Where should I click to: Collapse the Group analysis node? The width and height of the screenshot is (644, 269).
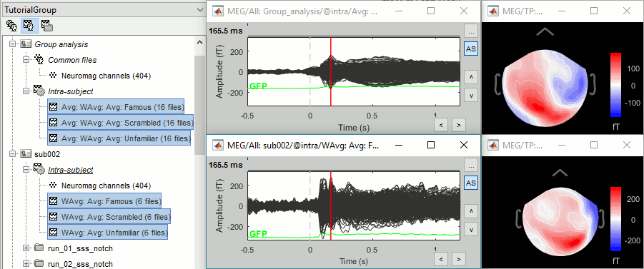[x=13, y=44]
